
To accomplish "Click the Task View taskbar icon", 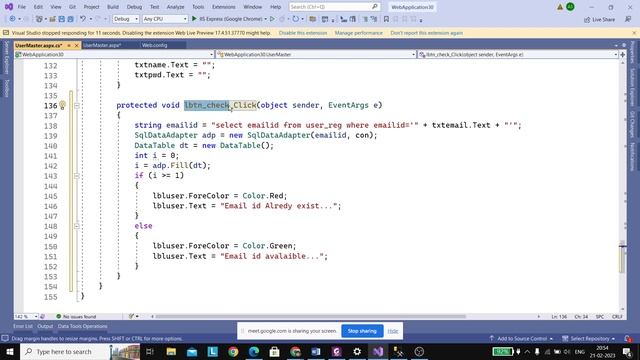I will tap(150, 351).
